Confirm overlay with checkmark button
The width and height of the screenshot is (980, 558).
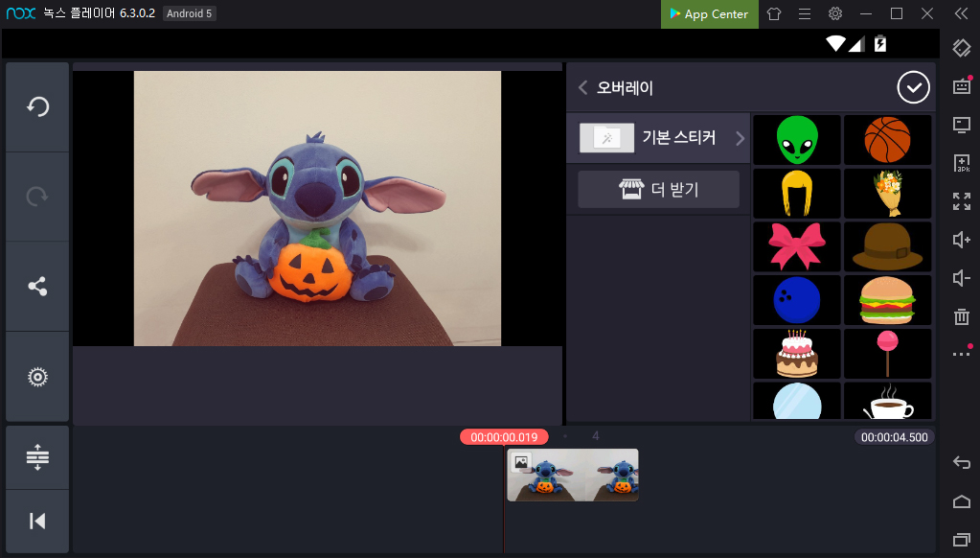[913, 87]
